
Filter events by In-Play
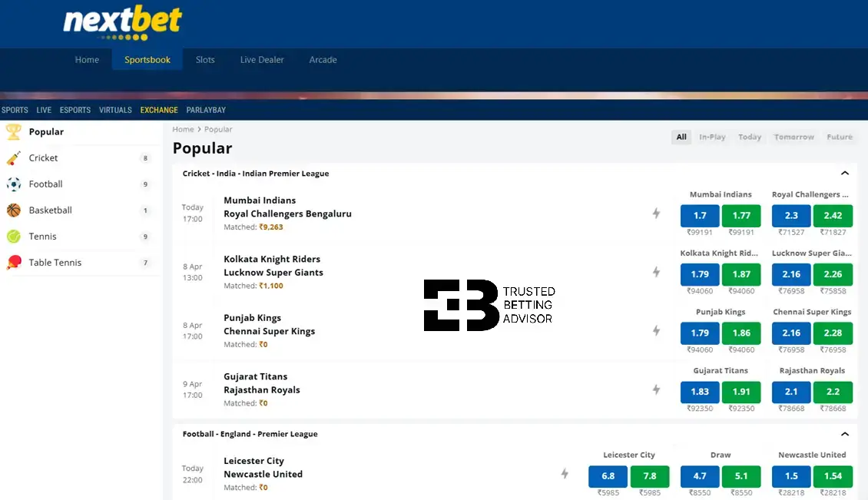[712, 137]
